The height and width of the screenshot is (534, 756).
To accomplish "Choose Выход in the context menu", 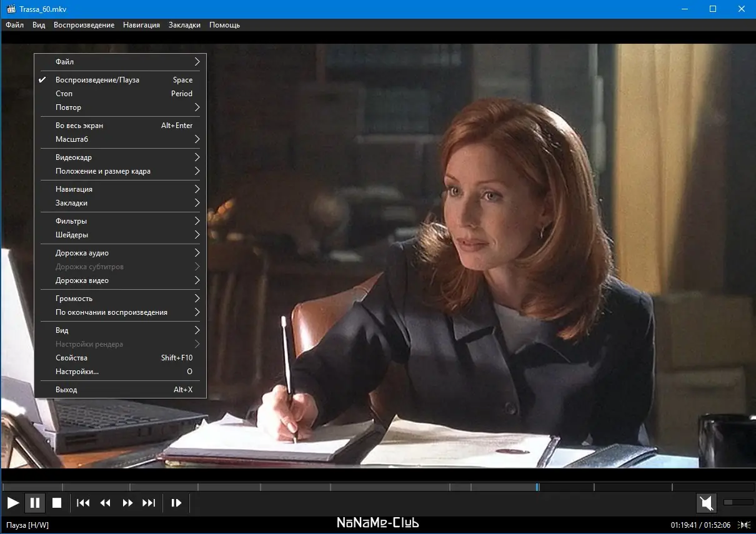I will (x=121, y=390).
